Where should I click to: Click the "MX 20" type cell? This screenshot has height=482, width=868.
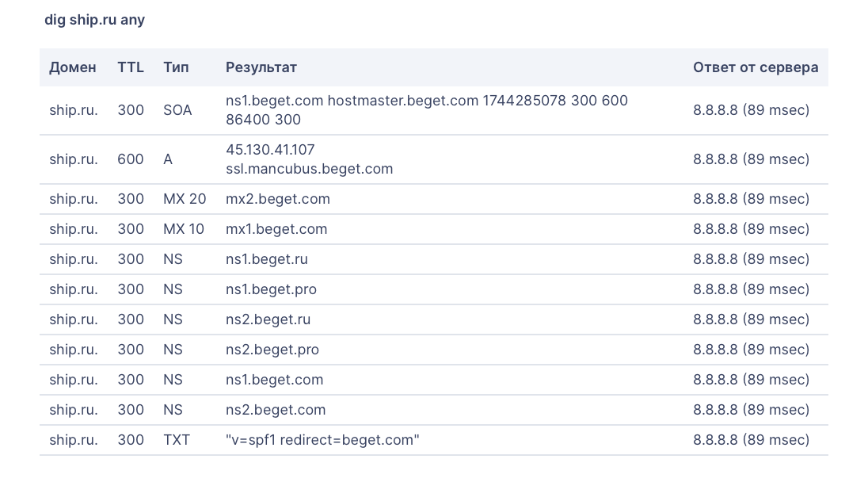[185, 199]
